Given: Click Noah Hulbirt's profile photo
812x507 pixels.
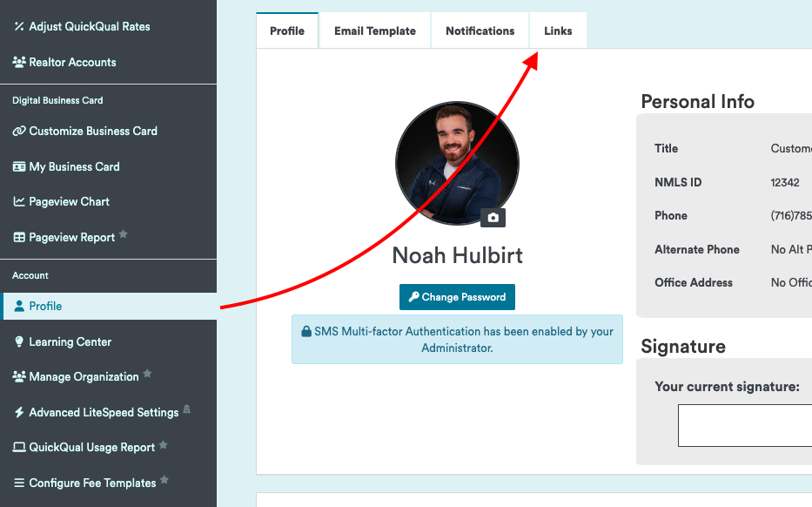Looking at the screenshot, I should 457,163.
